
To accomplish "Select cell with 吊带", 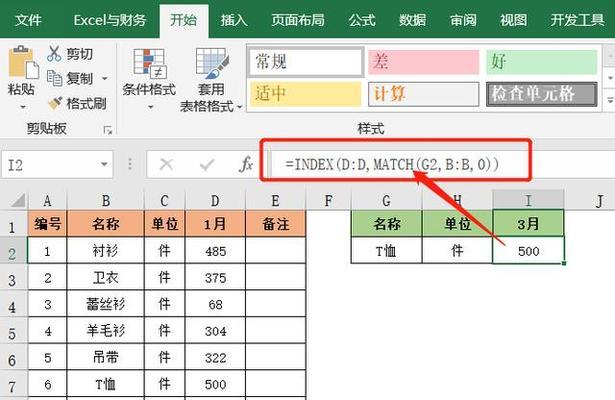I will click(x=106, y=358).
